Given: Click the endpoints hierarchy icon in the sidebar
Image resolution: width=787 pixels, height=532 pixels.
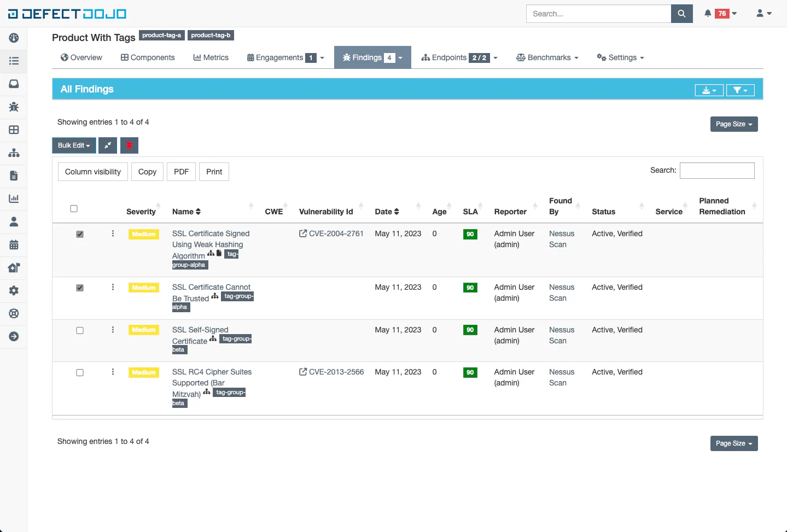Looking at the screenshot, I should click(13, 153).
